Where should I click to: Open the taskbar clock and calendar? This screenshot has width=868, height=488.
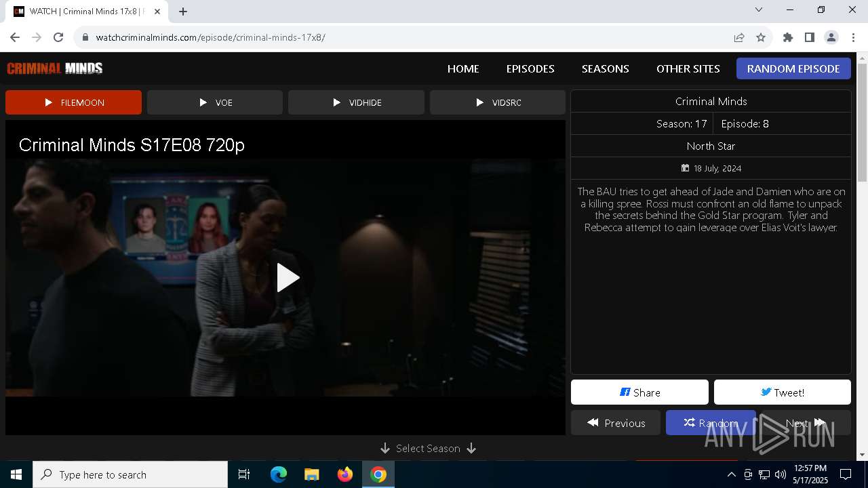pyautogui.click(x=810, y=474)
